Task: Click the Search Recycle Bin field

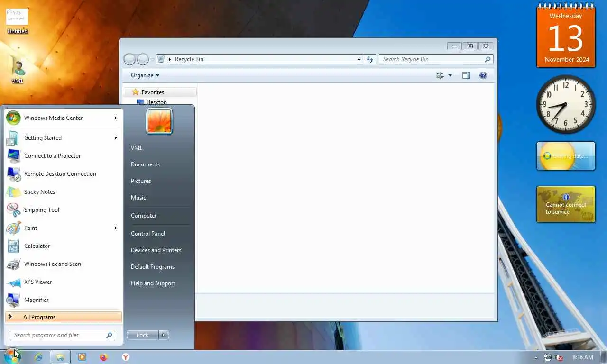Action: click(x=436, y=59)
